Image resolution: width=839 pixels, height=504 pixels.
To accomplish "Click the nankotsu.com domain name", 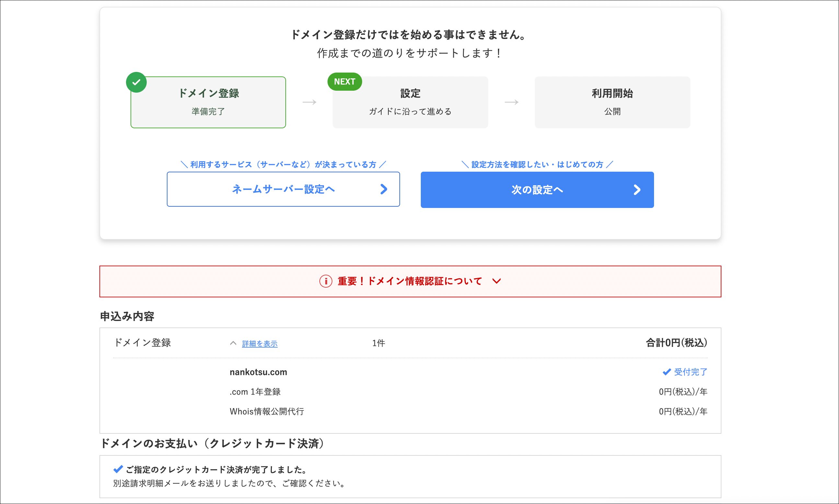I will (258, 372).
